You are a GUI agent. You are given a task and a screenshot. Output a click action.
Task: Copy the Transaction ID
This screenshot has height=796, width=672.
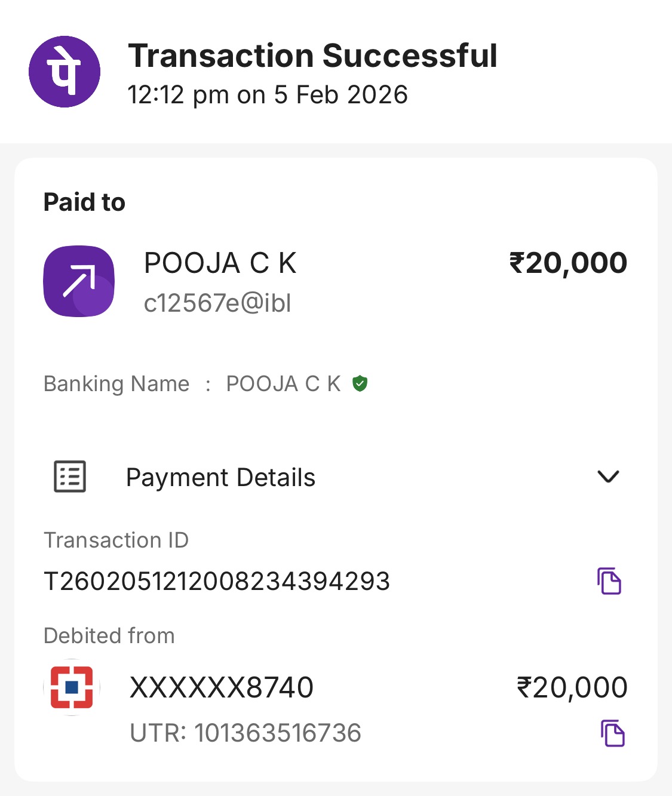point(609,581)
